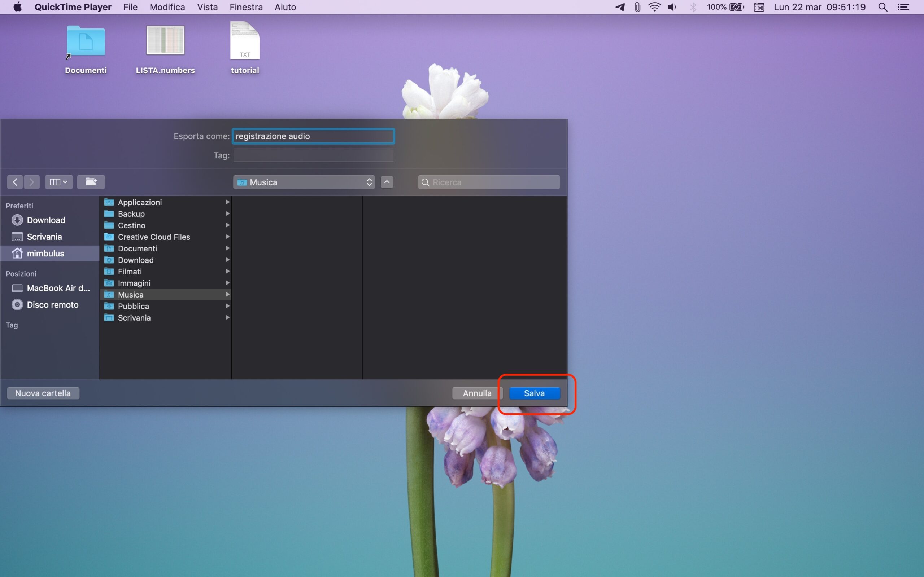
Task: Select MacBook Air in the sidebar locations
Action: (58, 288)
